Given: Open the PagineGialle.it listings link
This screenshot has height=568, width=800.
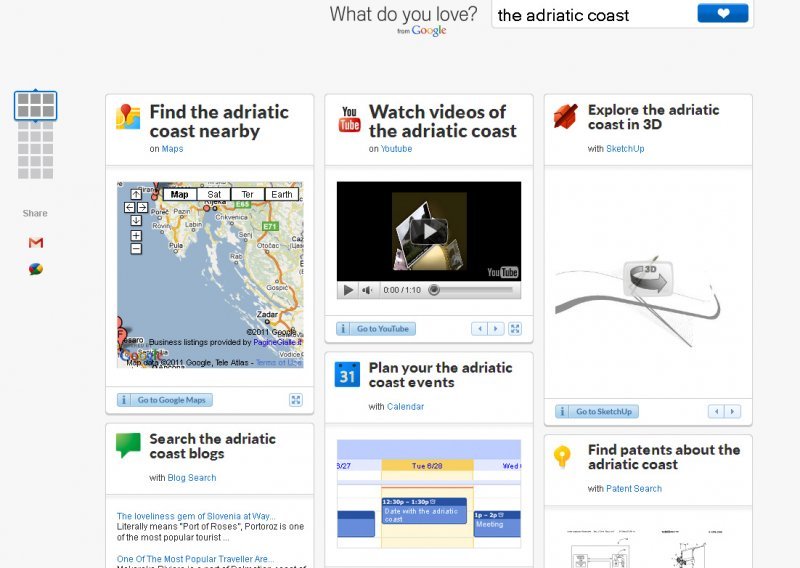Looking at the screenshot, I should [277, 342].
